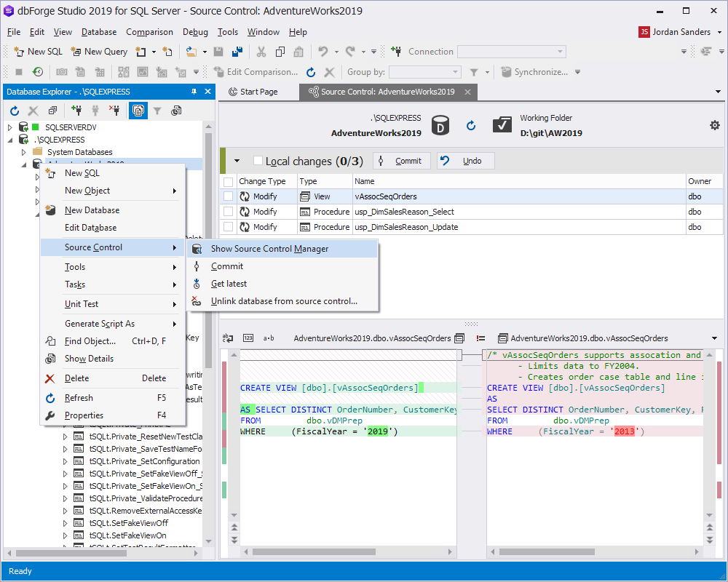Image resolution: width=728 pixels, height=582 pixels.
Task: Close the Database Explorer panel
Action: coord(208,92)
